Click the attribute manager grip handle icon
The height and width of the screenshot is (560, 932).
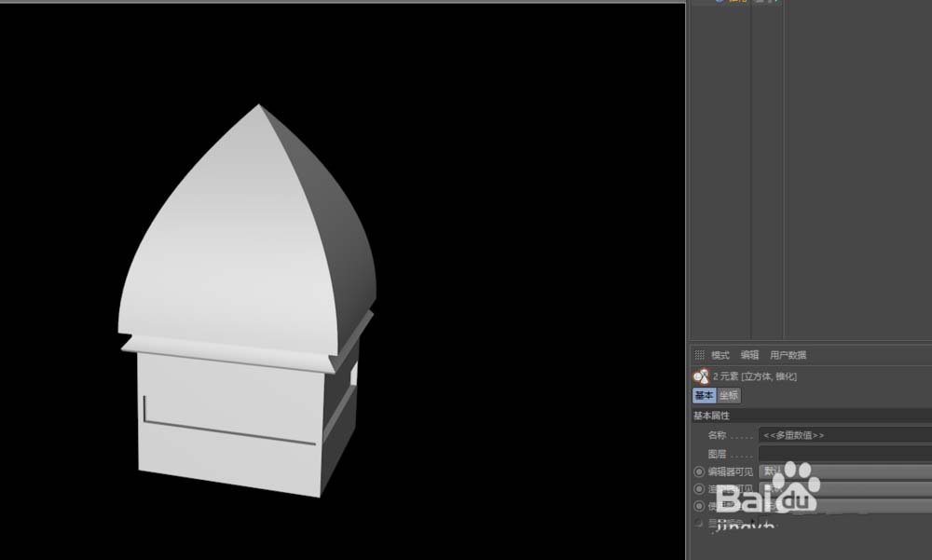point(699,355)
